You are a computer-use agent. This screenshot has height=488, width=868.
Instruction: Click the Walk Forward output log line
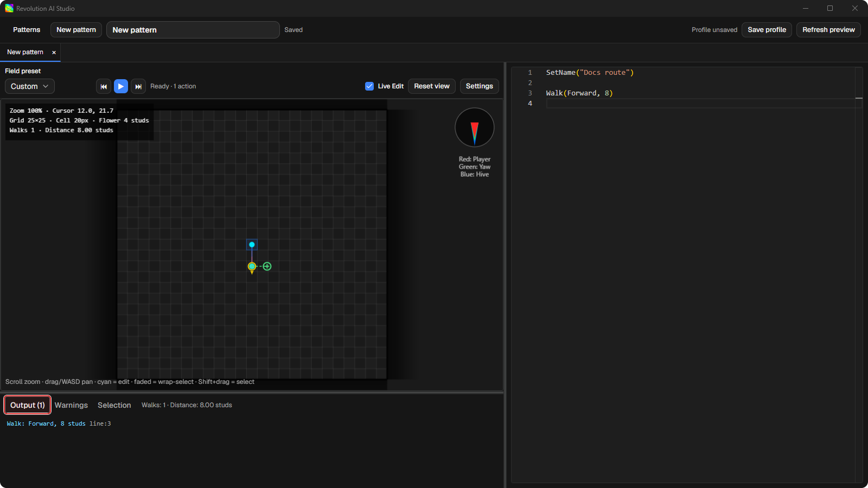59,423
